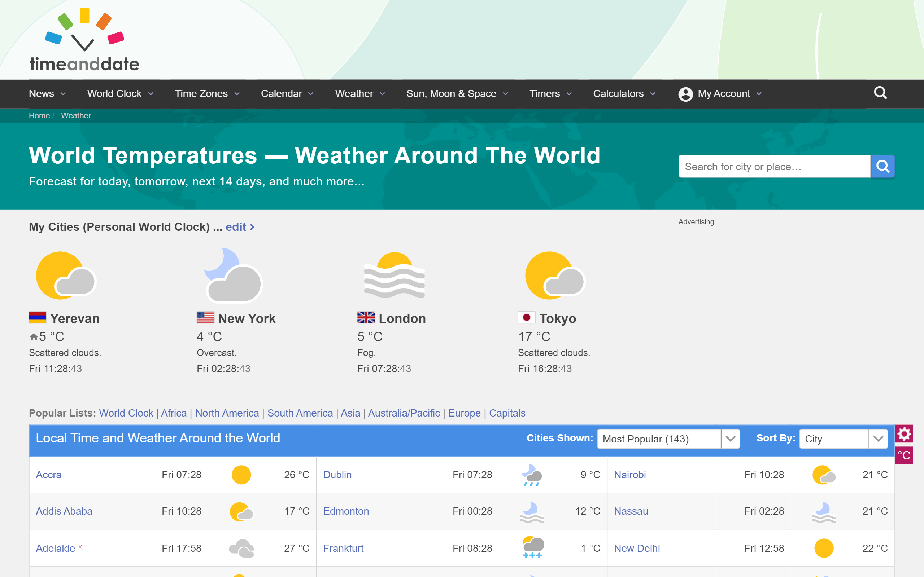924x577 pixels.
Task: Click the search input field
Action: point(774,167)
